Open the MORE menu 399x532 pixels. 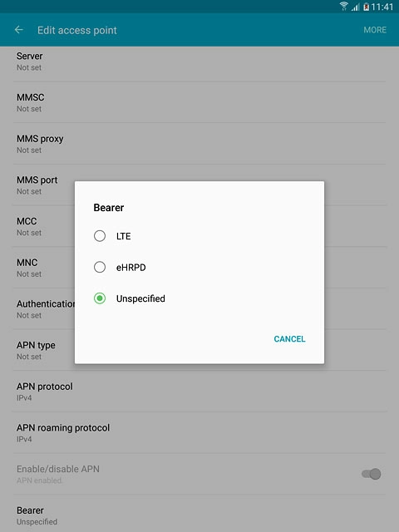click(375, 30)
